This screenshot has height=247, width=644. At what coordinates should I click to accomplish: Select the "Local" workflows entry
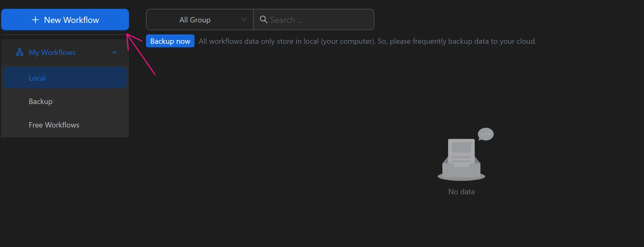click(37, 78)
